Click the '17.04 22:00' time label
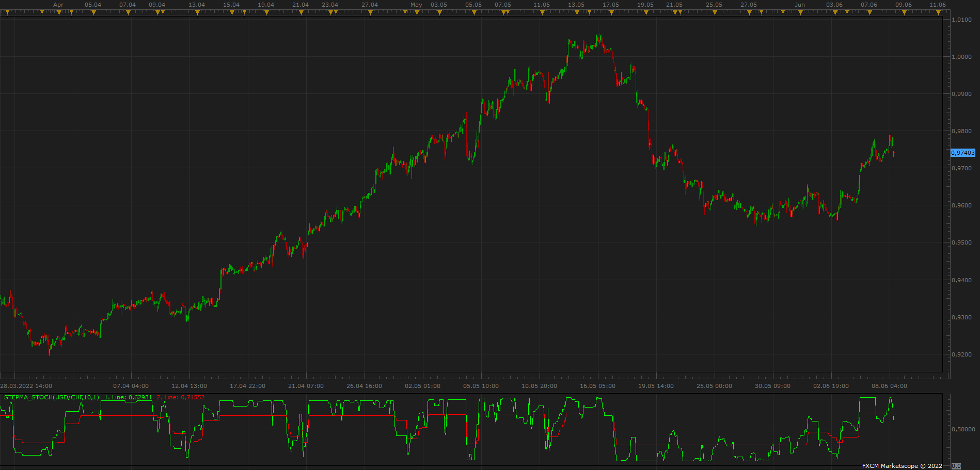The image size is (980, 470). [x=248, y=386]
